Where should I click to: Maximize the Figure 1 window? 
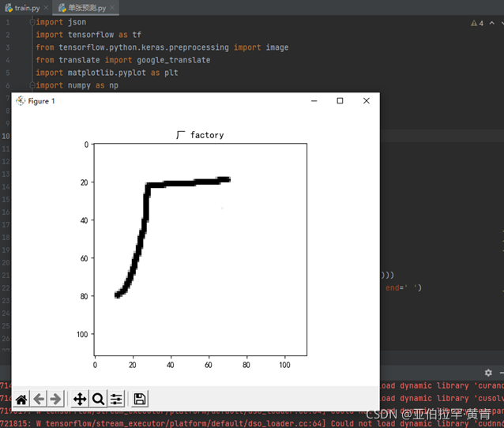pyautogui.click(x=340, y=101)
